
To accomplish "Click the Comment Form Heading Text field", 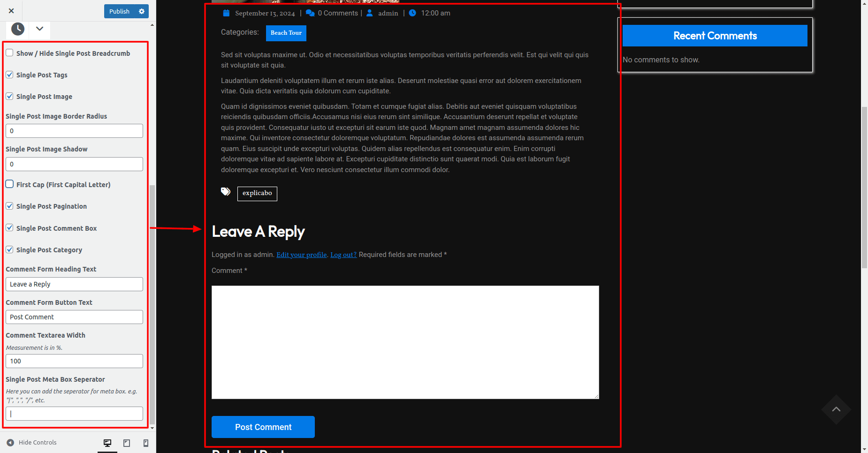I will [74, 284].
